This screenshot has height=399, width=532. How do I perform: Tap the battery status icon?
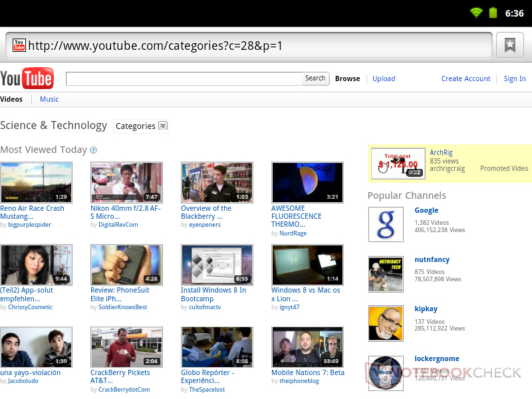point(493,13)
